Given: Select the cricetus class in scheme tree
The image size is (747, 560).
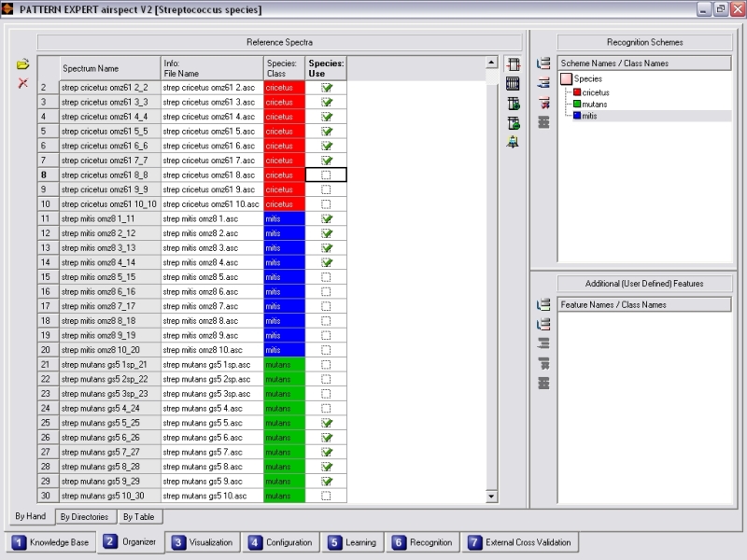Looking at the screenshot, I should pyautogui.click(x=595, y=92).
